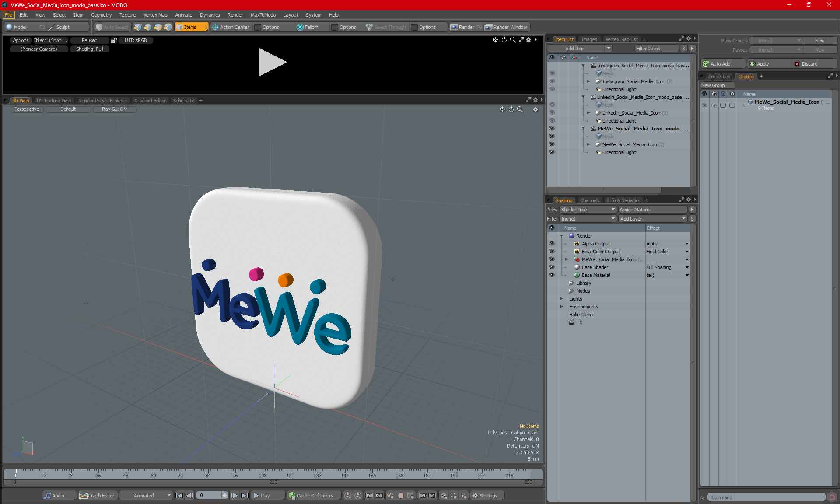Click New Group button

717,85
